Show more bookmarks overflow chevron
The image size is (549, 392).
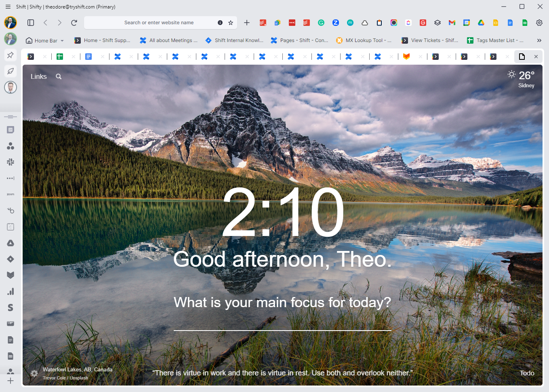[x=539, y=40]
